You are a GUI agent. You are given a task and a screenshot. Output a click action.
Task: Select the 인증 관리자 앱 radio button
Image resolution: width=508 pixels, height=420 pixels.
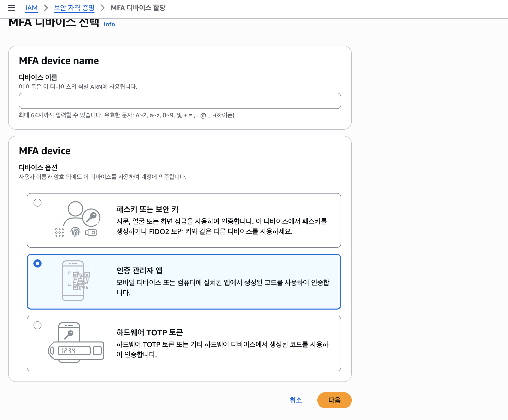pos(37,263)
